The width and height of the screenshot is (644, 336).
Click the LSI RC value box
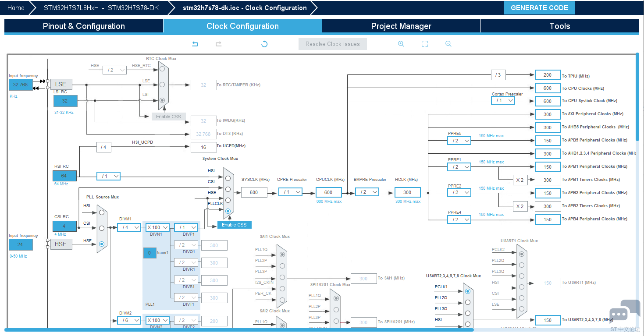(65, 101)
